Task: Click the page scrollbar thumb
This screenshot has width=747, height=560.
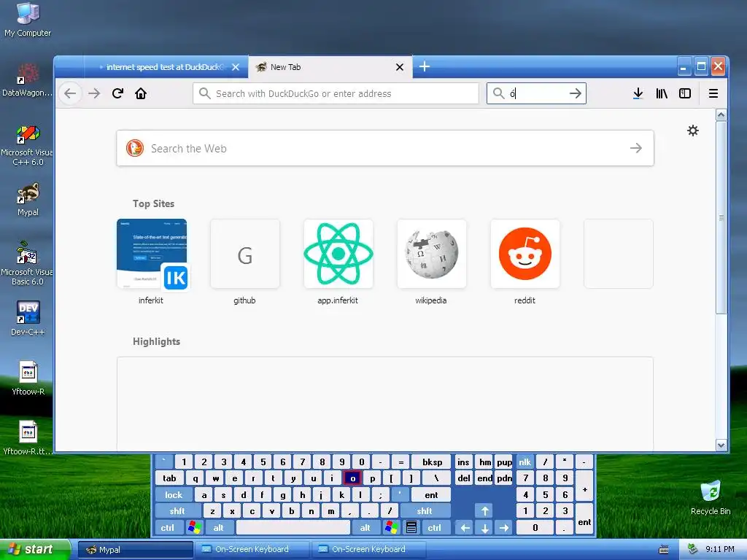Action: click(x=721, y=217)
